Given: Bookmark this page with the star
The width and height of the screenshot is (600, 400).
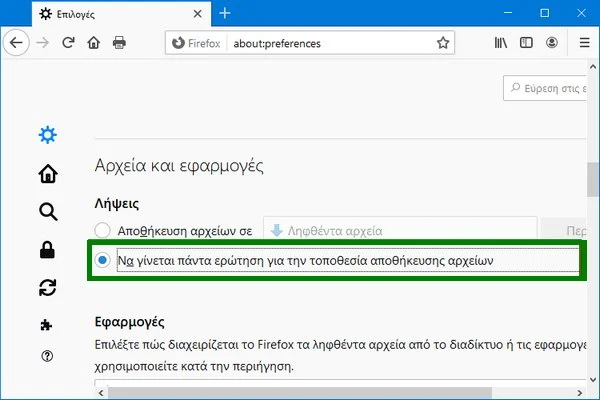Looking at the screenshot, I should 443,43.
